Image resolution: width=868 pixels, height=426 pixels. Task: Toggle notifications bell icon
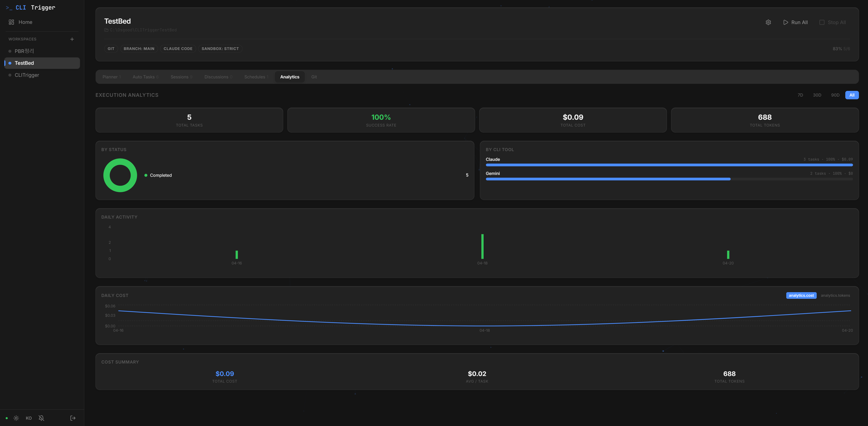coord(41,418)
